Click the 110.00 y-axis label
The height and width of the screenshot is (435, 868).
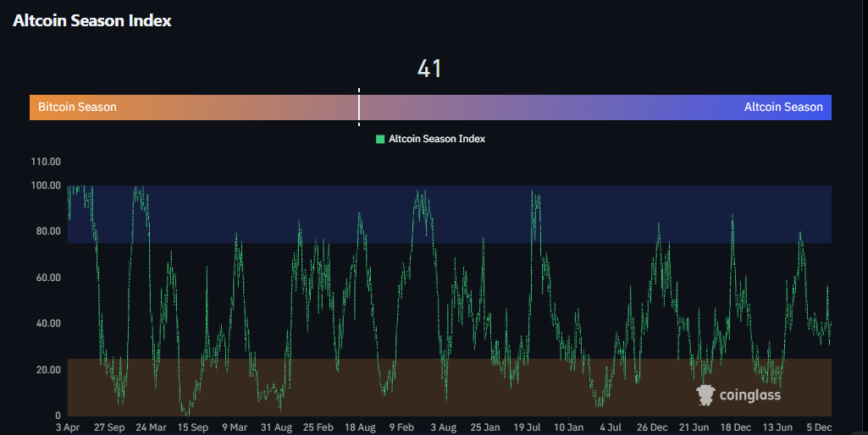coord(46,162)
